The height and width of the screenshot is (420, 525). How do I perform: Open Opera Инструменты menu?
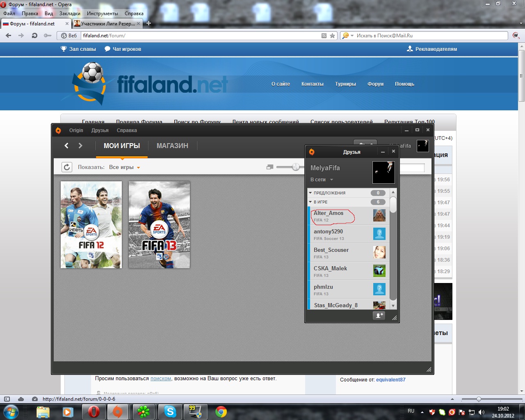(103, 14)
